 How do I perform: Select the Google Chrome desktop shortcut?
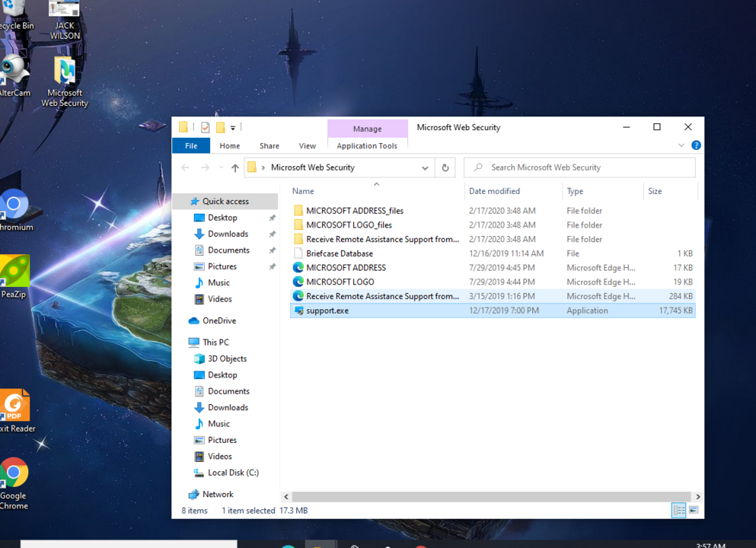(x=14, y=483)
